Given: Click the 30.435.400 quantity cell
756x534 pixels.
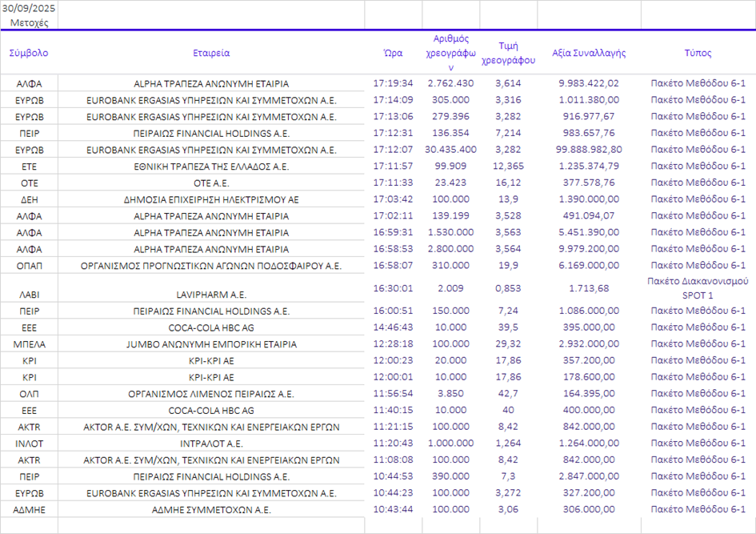Looking at the screenshot, I should tap(451, 150).
